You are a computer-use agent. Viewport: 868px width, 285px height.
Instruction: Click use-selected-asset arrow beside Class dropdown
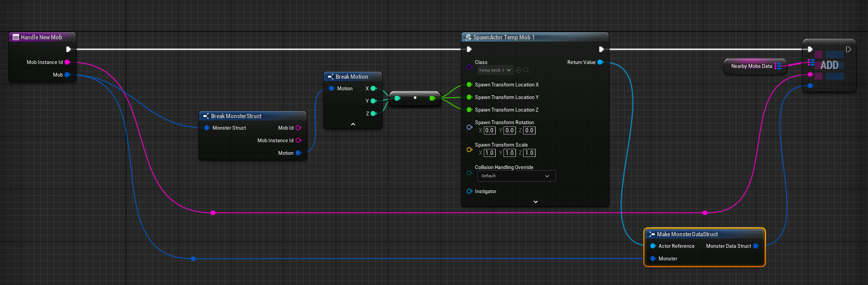[519, 70]
